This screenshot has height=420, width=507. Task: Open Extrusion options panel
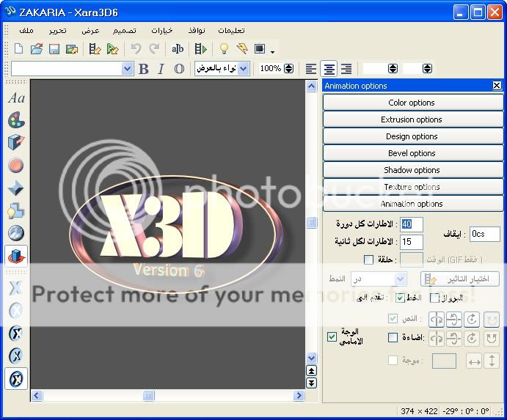point(412,119)
